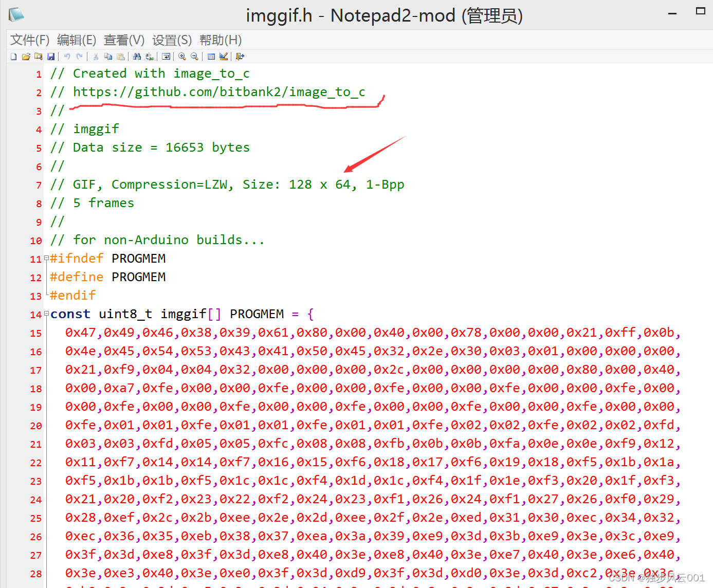713x588 pixels.
Task: Click the Copy icon in the toolbar
Action: click(108, 57)
